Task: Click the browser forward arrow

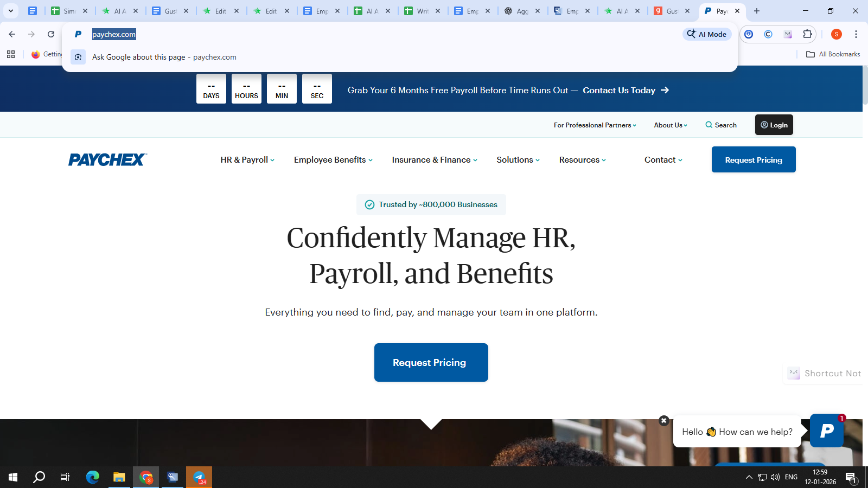Action: (x=31, y=34)
